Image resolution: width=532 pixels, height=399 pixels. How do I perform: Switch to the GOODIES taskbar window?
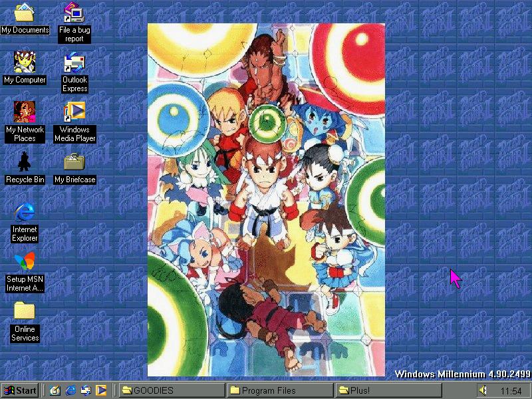[x=171, y=390]
